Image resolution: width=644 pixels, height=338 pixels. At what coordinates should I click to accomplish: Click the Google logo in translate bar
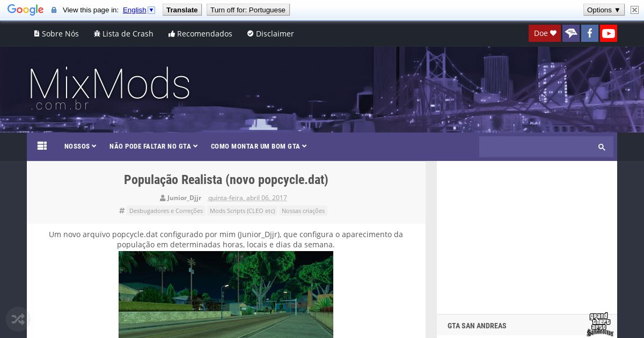(25, 10)
